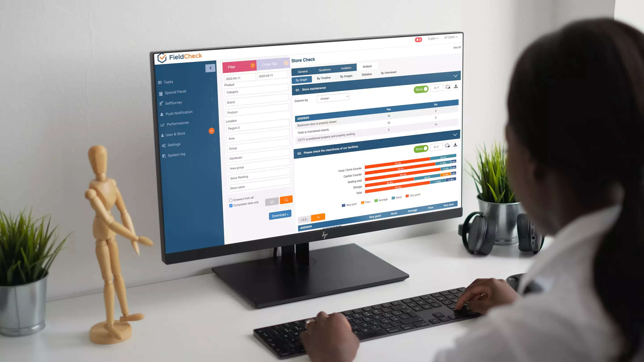Screen dimensions: 644x362
Task: Open the Push Notification panel
Action: click(x=179, y=113)
